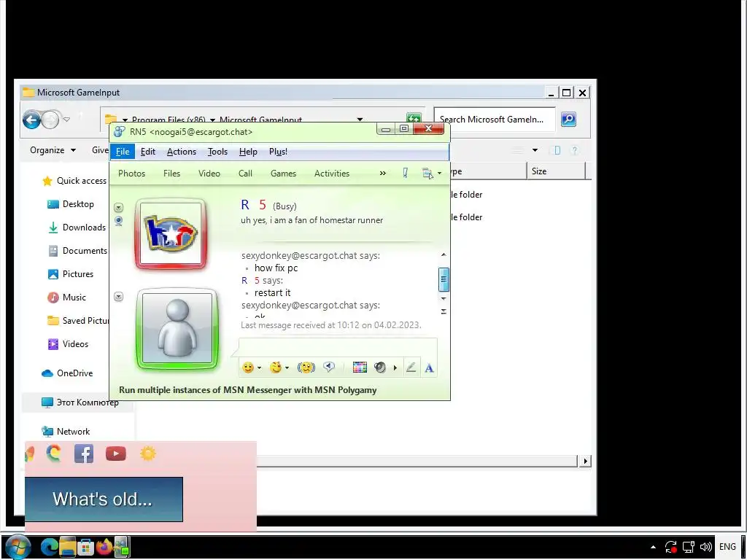Click the Explorer search magnifier button
This screenshot has width=747, height=560.
click(568, 119)
